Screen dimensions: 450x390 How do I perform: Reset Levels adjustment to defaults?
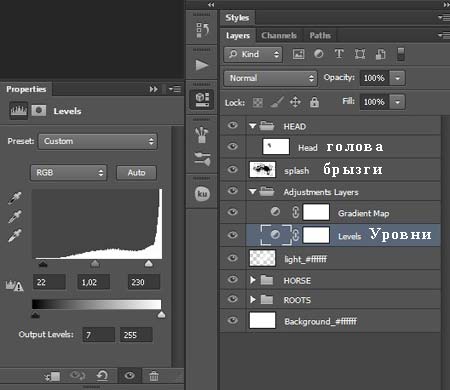point(102,376)
